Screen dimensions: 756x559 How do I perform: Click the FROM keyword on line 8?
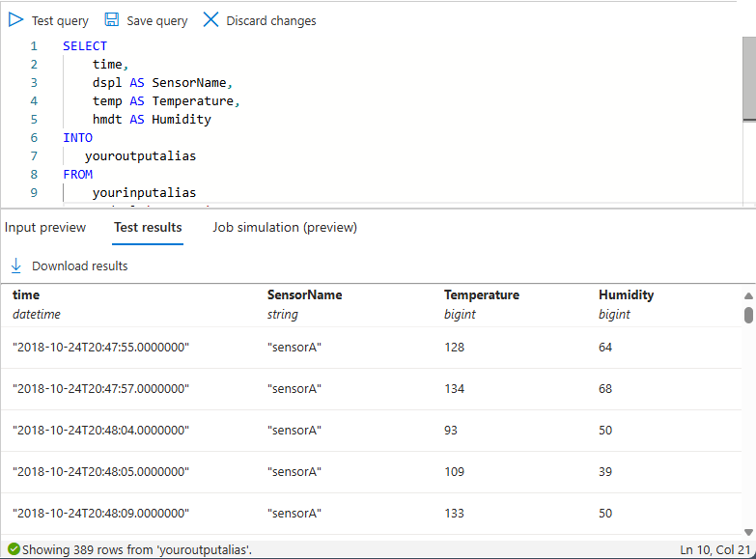tap(77, 174)
